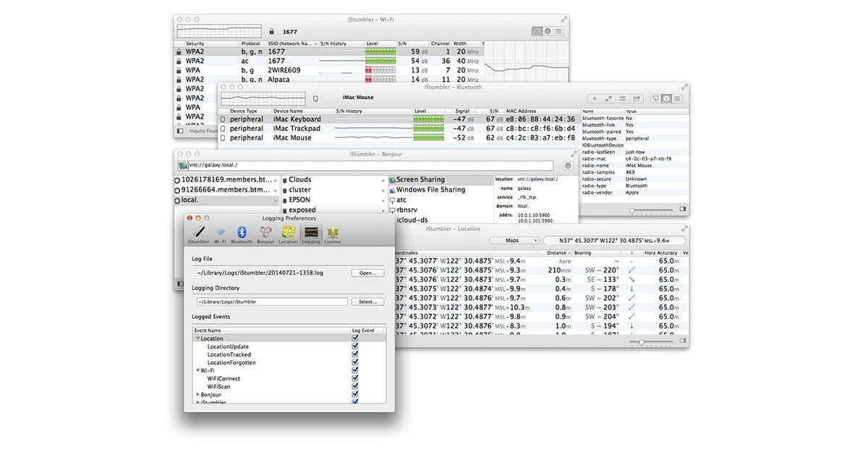Open the Location preferences pane
868x454 pixels.
click(288, 234)
